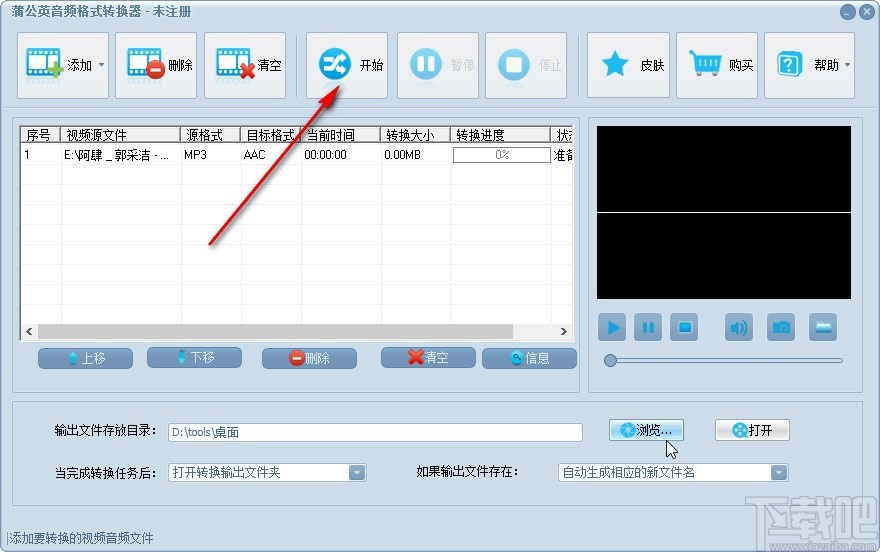
Task: Click the 上移 move up button
Action: coord(85,358)
